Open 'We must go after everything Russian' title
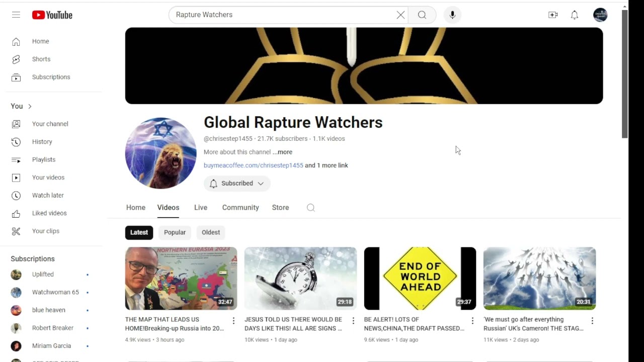 click(534, 324)
